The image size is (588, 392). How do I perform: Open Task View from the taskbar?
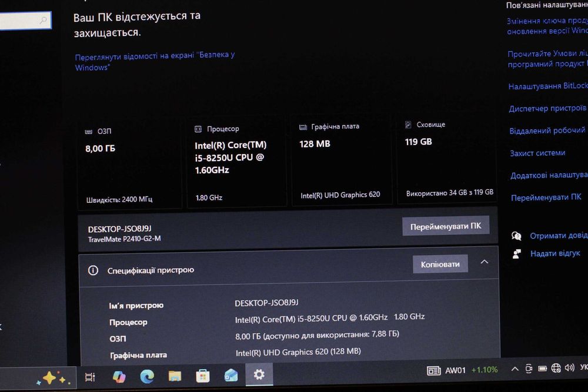click(x=90, y=377)
